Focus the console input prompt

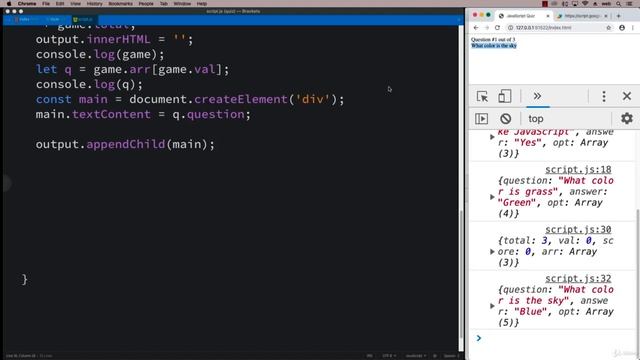point(555,338)
